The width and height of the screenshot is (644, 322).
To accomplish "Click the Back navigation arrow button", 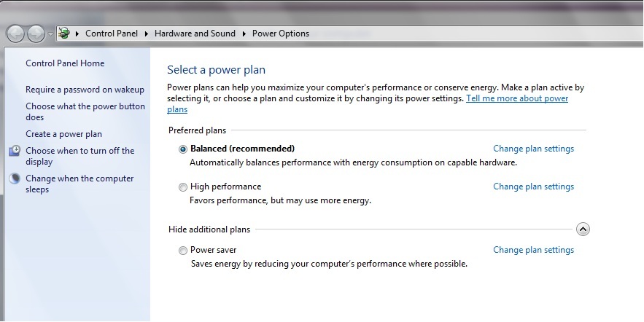I will tap(15, 34).
